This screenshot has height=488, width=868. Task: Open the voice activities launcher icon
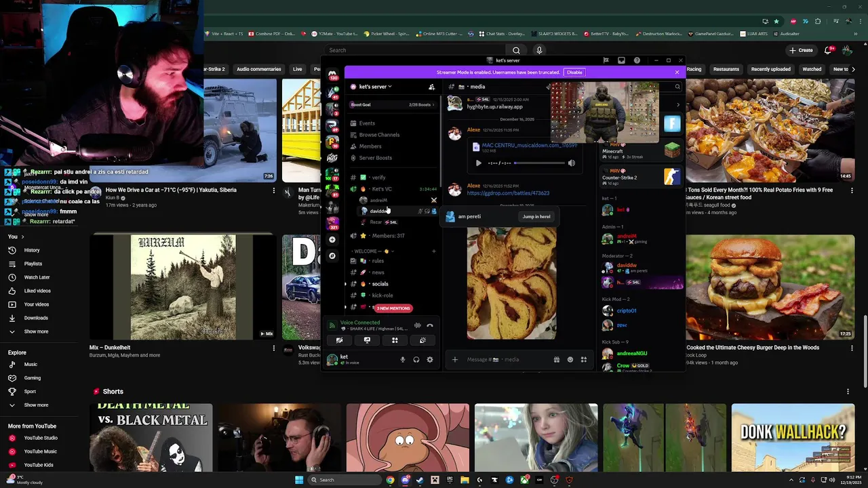click(395, 340)
